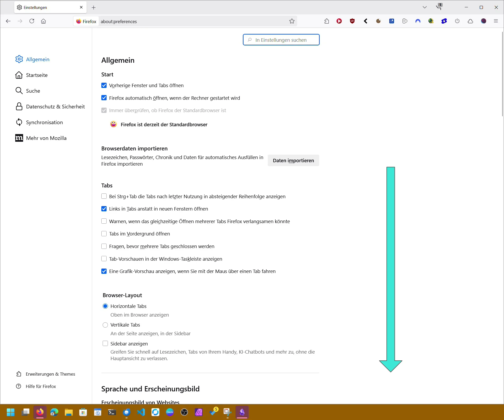This screenshot has width=504, height=420.
Task: Click the vertical page scrollbar thumb
Action: pyautogui.click(x=502, y=74)
